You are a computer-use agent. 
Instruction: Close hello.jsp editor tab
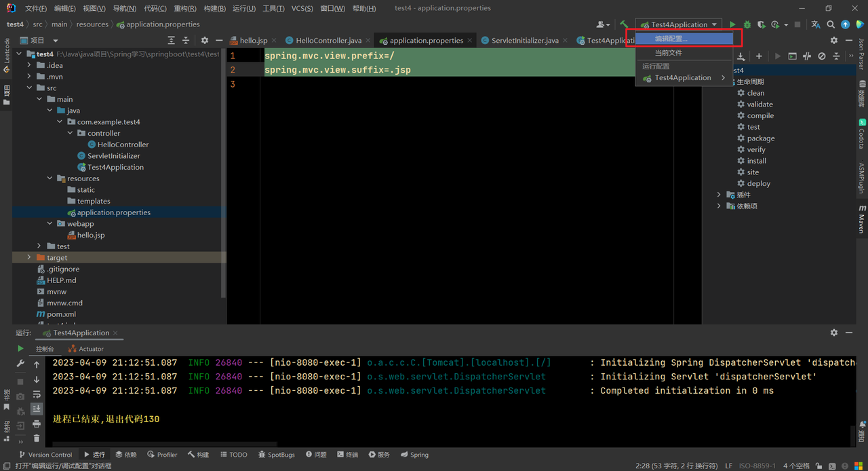pos(274,41)
